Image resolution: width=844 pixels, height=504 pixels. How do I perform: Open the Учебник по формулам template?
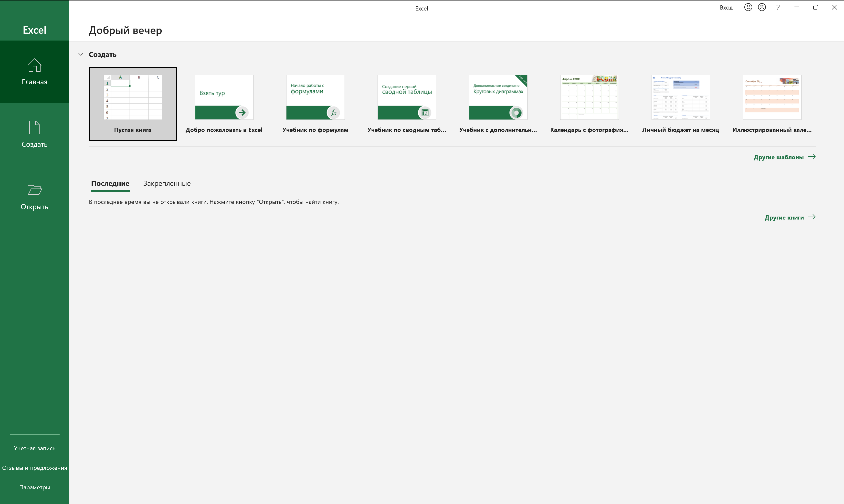tap(315, 104)
